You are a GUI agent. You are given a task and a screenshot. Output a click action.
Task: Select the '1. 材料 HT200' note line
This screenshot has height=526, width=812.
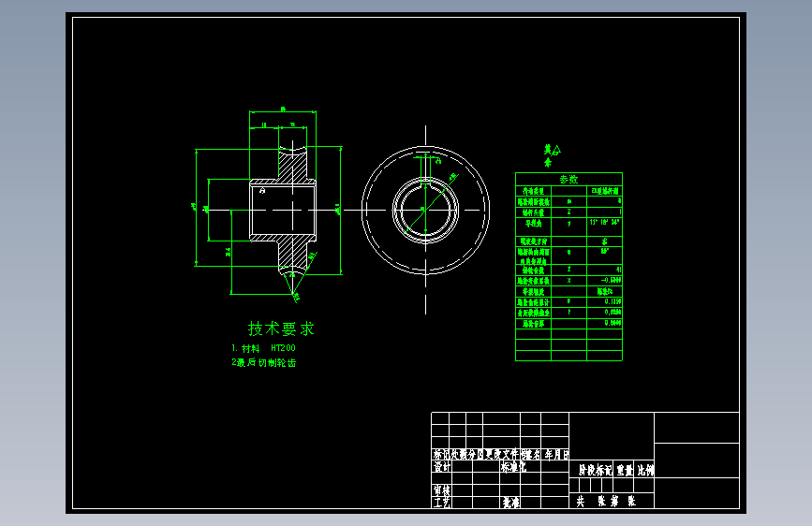pos(263,348)
